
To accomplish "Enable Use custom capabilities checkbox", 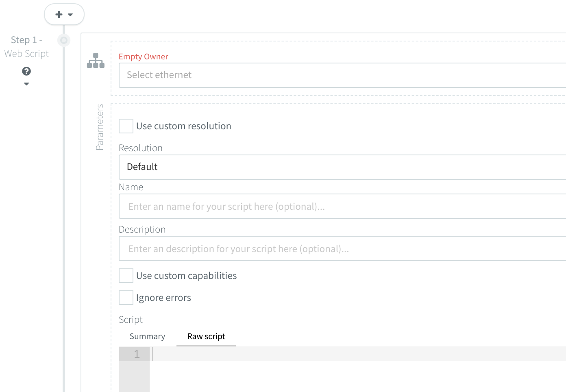I will click(126, 276).
